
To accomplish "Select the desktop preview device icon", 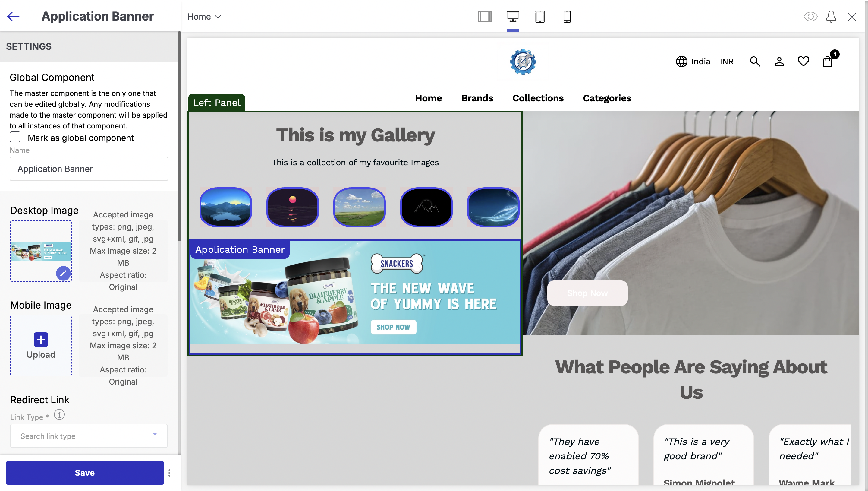I will pyautogui.click(x=512, y=17).
